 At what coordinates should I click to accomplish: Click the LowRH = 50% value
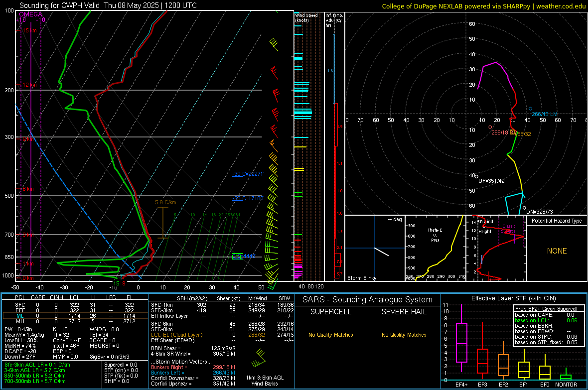(20, 340)
